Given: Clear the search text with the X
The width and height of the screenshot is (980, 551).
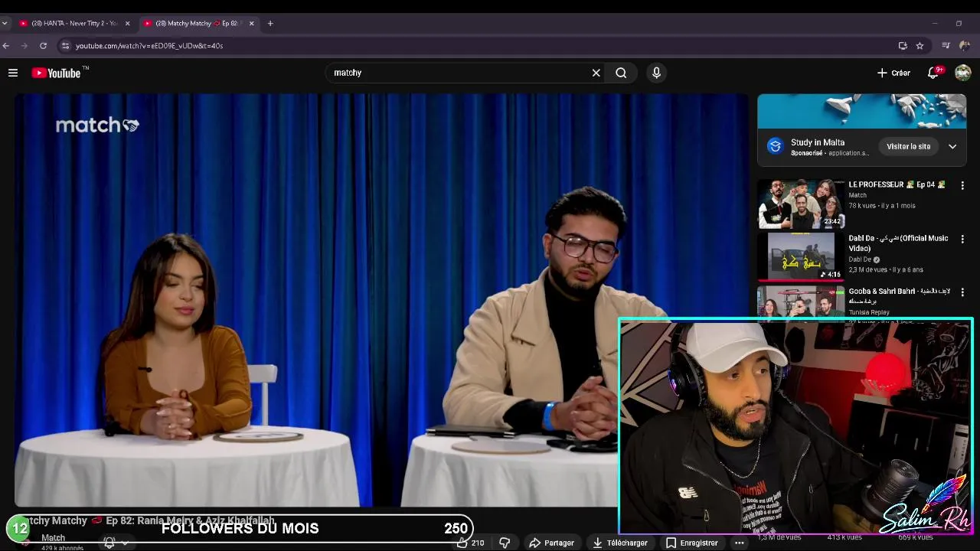Looking at the screenshot, I should [x=596, y=73].
